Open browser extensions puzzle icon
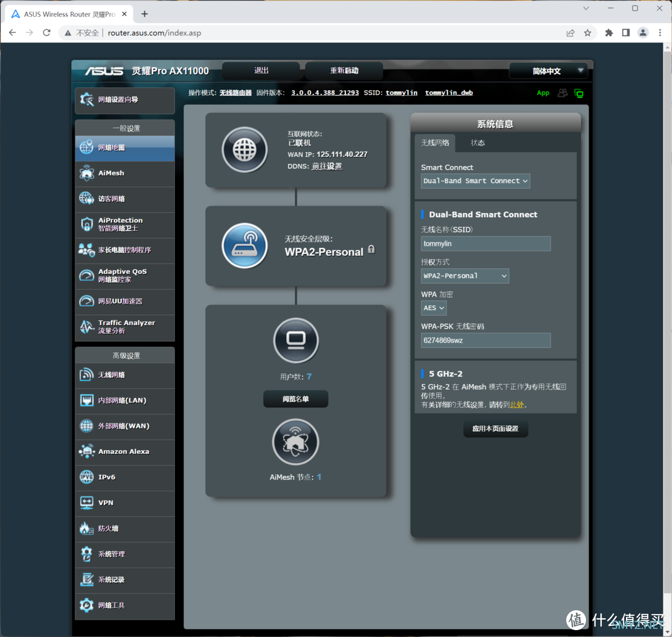This screenshot has height=637, width=672. pyautogui.click(x=609, y=33)
